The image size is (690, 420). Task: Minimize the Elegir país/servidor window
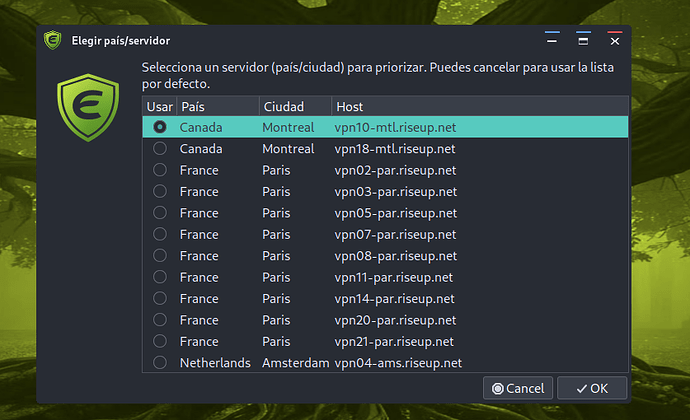tap(552, 41)
